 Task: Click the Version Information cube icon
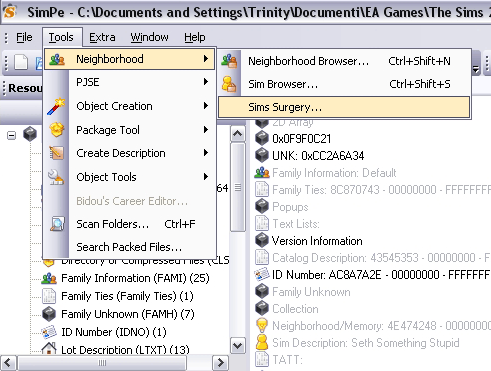[262, 241]
